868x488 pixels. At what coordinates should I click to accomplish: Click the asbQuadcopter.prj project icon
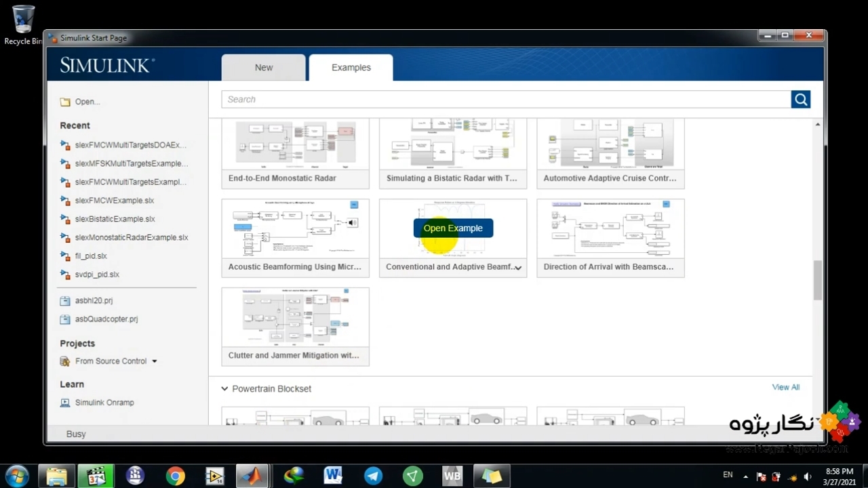click(65, 319)
